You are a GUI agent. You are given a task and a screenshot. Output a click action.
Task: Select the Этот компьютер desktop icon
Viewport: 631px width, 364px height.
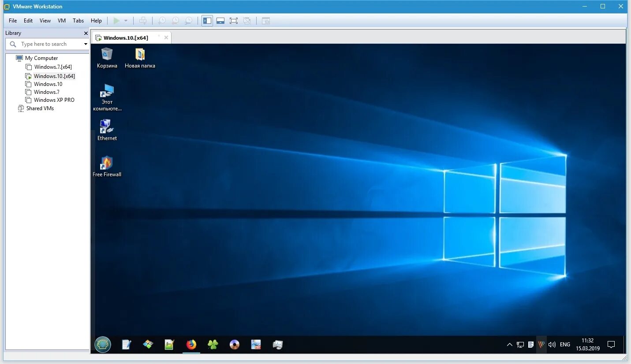(107, 97)
